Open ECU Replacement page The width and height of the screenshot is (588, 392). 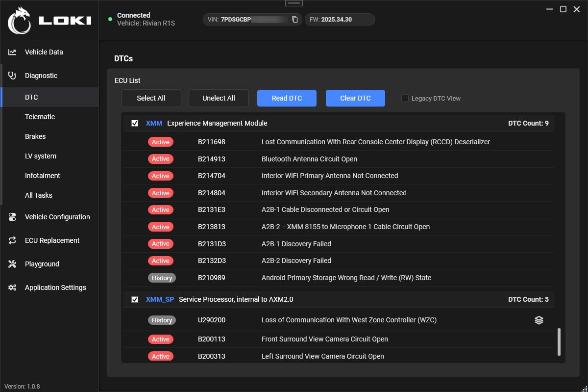coord(49,240)
